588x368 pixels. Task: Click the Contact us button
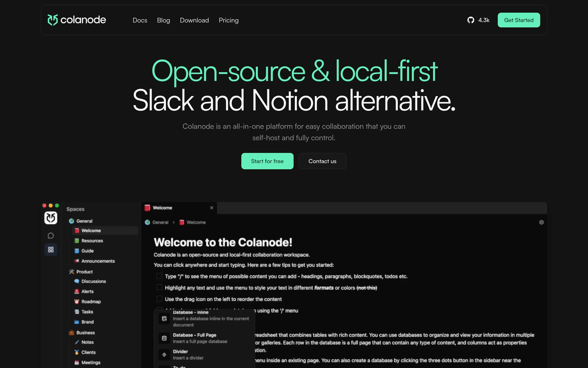pos(322,161)
